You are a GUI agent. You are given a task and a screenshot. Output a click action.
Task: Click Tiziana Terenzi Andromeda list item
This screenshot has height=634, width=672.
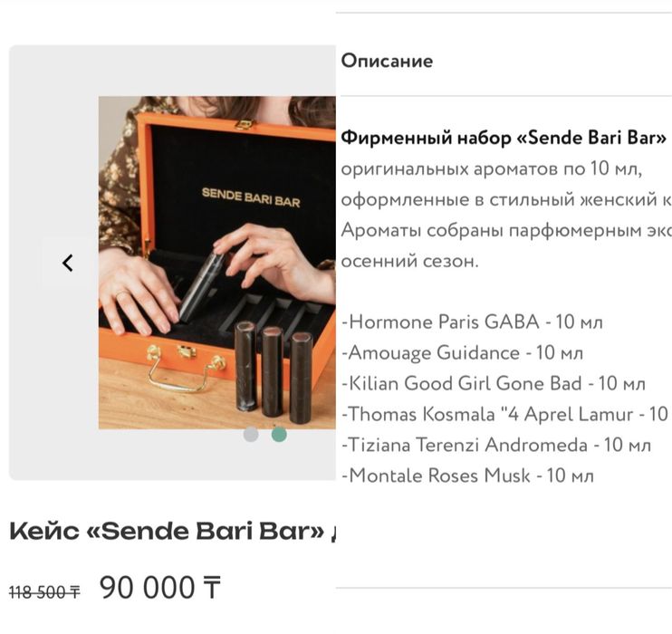(x=496, y=445)
